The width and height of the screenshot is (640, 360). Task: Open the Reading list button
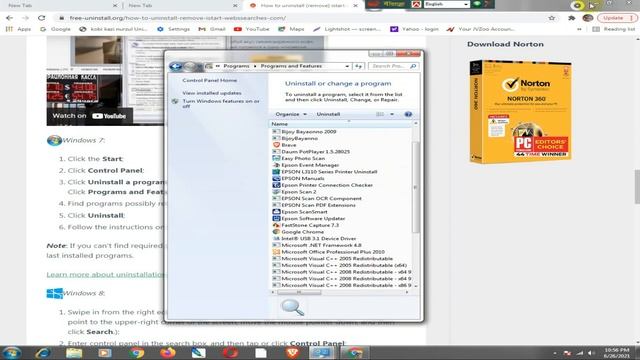tap(613, 29)
